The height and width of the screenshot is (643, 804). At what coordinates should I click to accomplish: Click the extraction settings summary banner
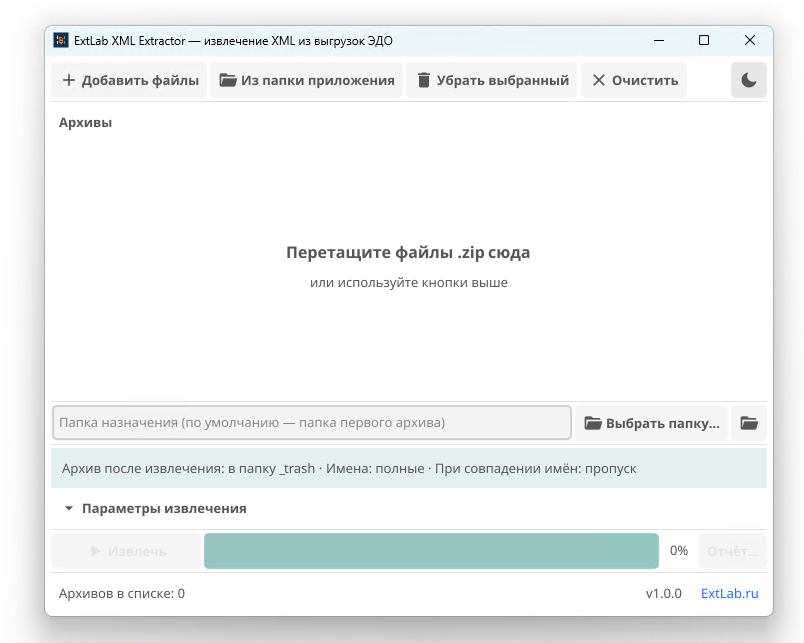(409, 468)
